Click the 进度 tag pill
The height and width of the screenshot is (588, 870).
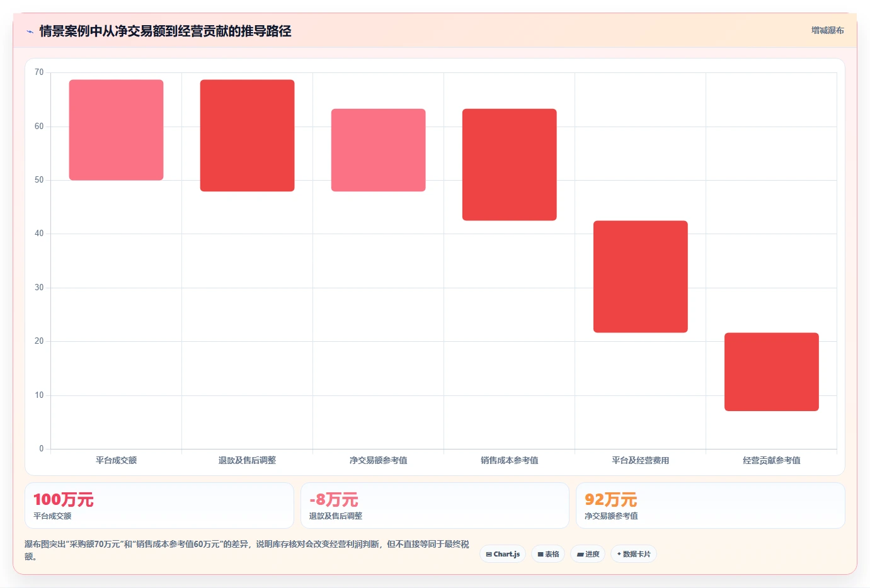[588, 554]
